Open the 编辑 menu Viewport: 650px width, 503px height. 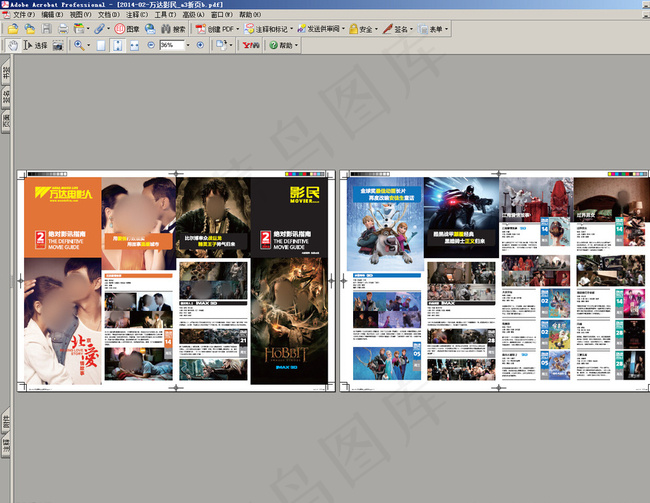coord(52,15)
